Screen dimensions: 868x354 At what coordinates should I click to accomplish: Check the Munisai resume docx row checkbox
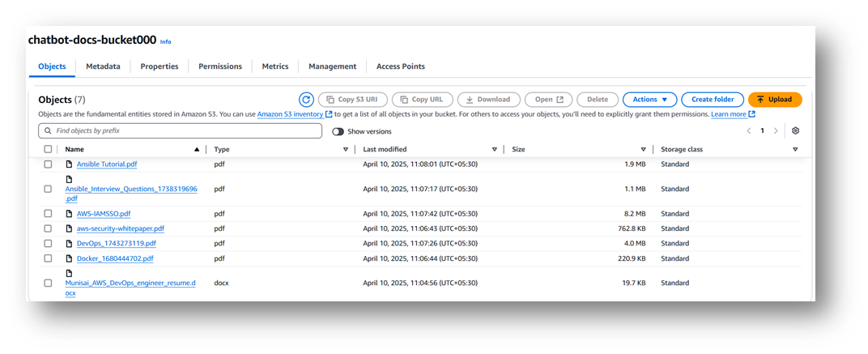tap(48, 283)
